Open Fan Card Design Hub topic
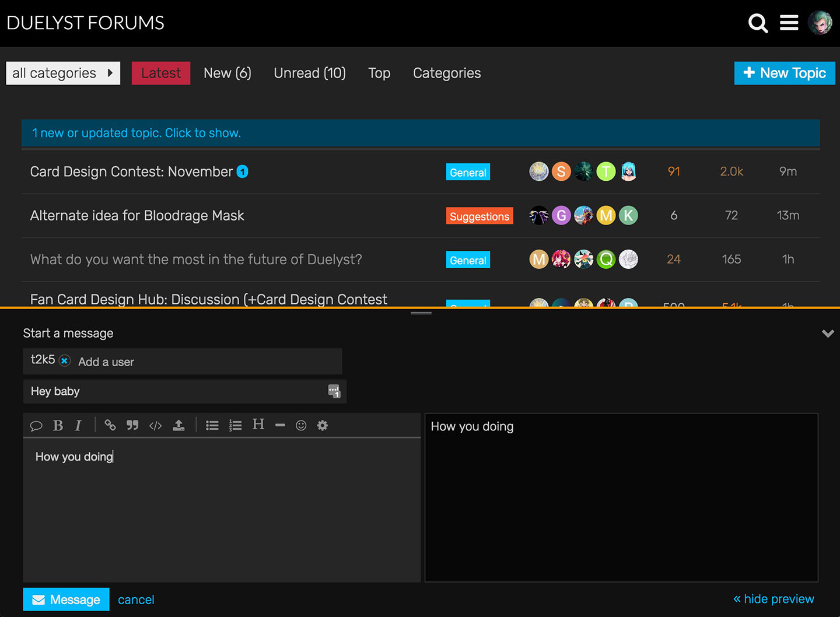Screen dimensions: 840x617 tap(208, 299)
